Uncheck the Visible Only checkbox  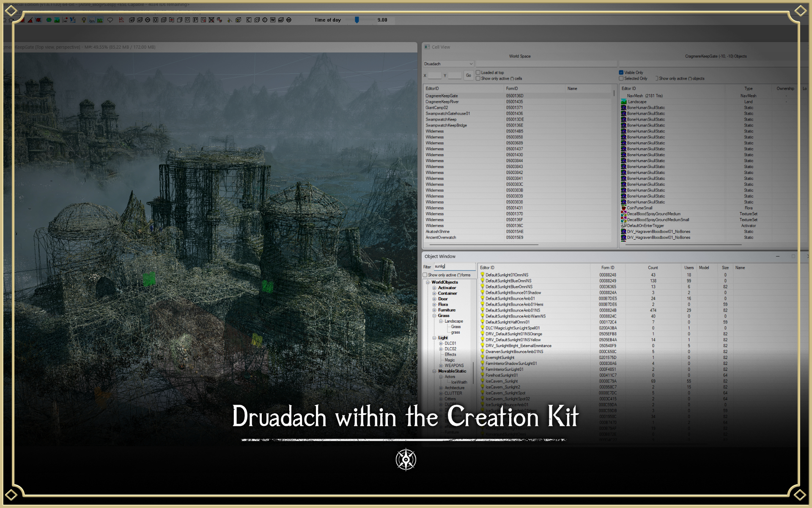point(621,72)
